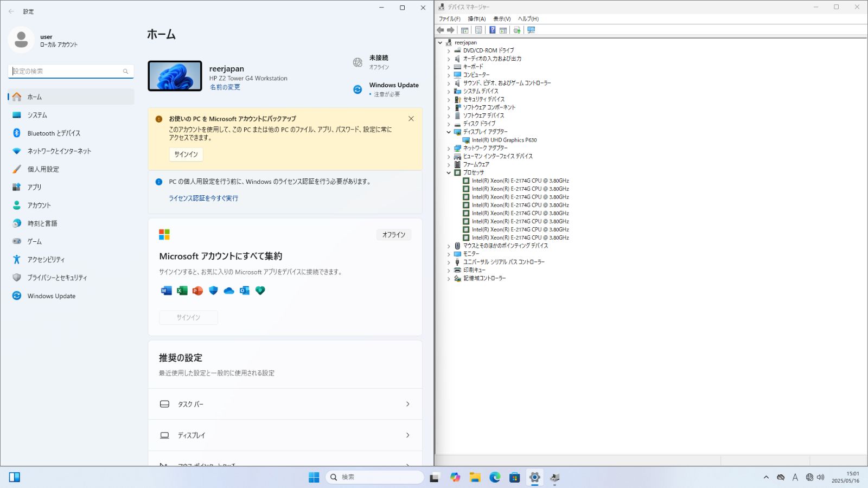Open the ファイル(F) menu in Device Manager

coord(450,19)
